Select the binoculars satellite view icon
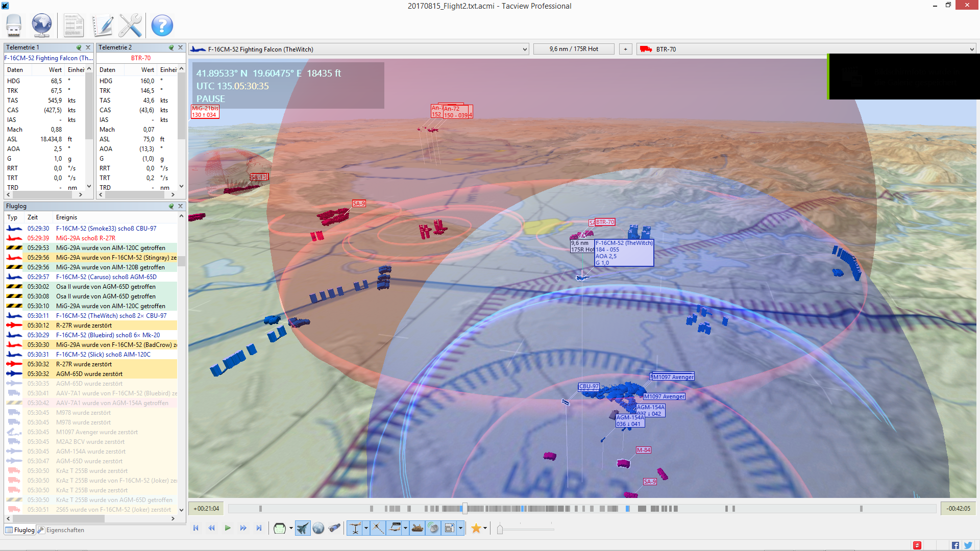This screenshot has height=551, width=980. 334,529
